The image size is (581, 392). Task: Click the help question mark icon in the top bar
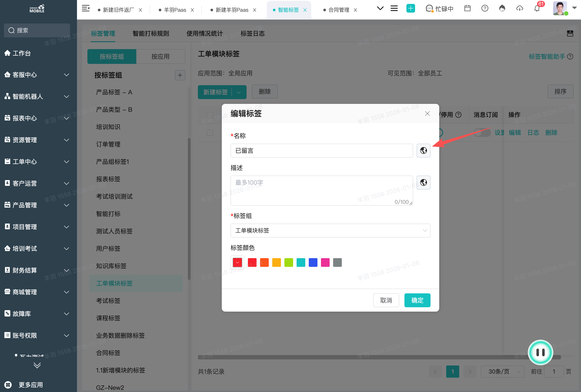pos(485,8)
